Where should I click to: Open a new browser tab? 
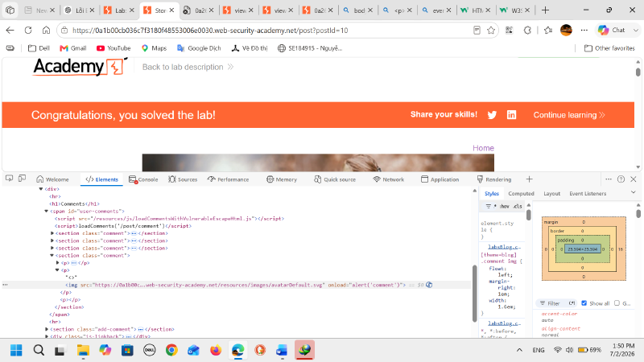pos(545,10)
